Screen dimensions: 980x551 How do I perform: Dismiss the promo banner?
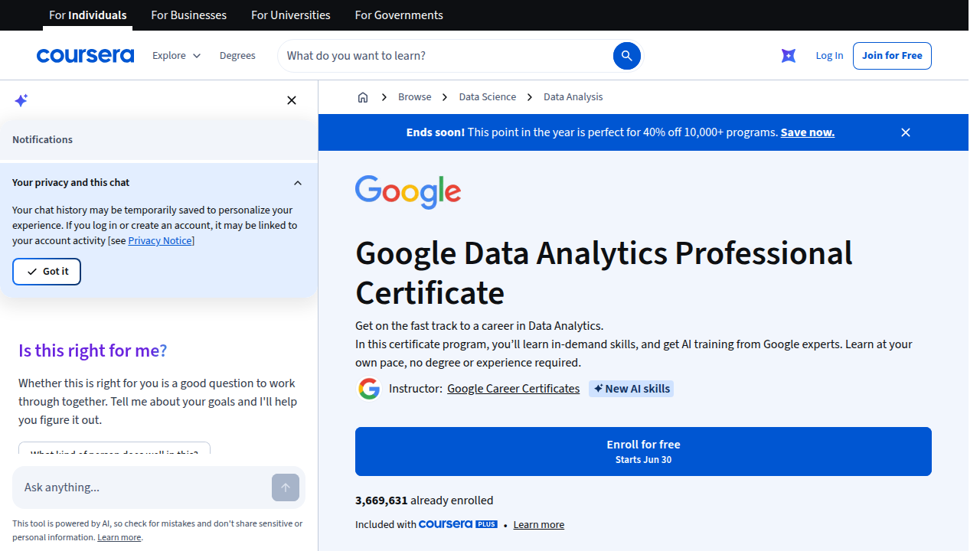pos(906,132)
